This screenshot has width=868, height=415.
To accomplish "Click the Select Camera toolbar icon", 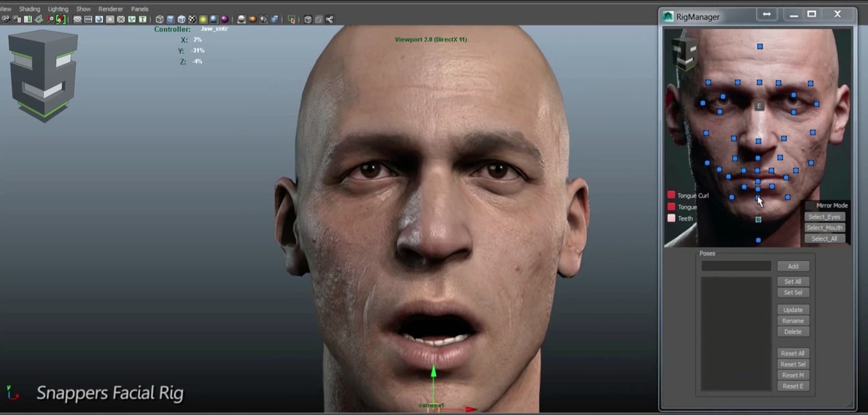I will pos(5,19).
